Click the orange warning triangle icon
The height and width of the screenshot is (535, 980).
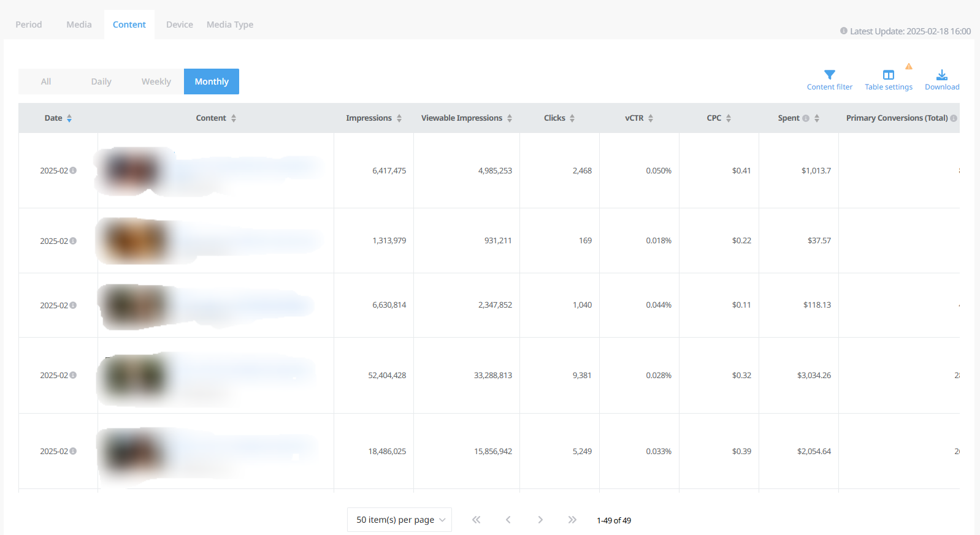(909, 66)
